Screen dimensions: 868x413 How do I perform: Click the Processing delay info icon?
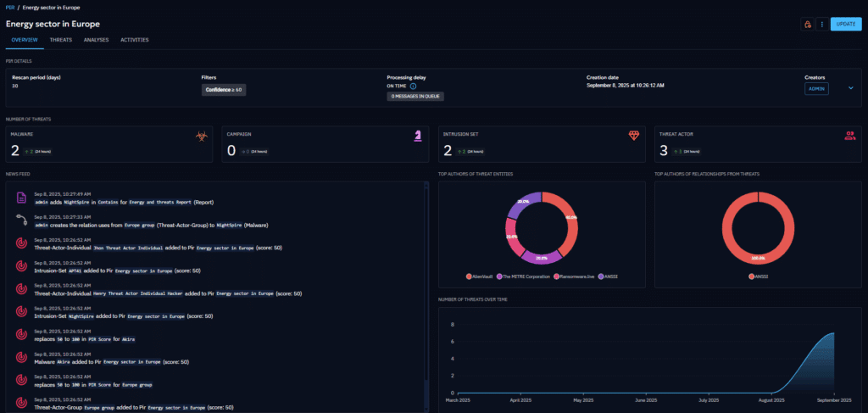tap(413, 86)
